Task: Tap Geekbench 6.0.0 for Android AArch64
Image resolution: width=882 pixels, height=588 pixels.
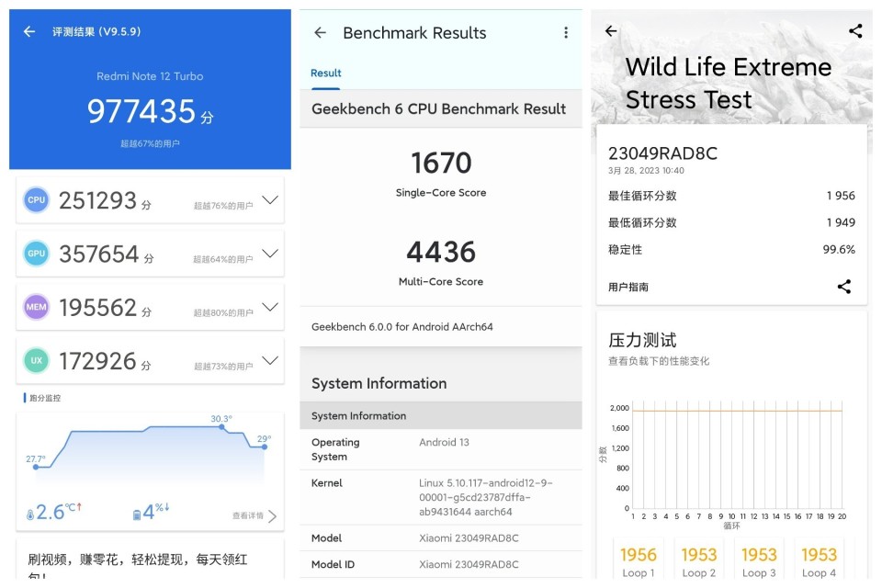Action: coord(402,327)
